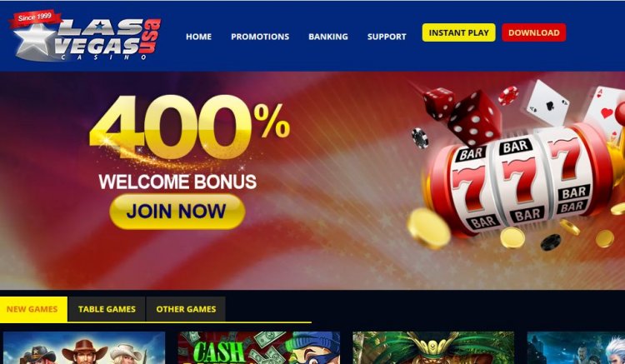This screenshot has width=625, height=364.
Task: Click the 777 slot machine reel graphic
Action: pos(518,183)
